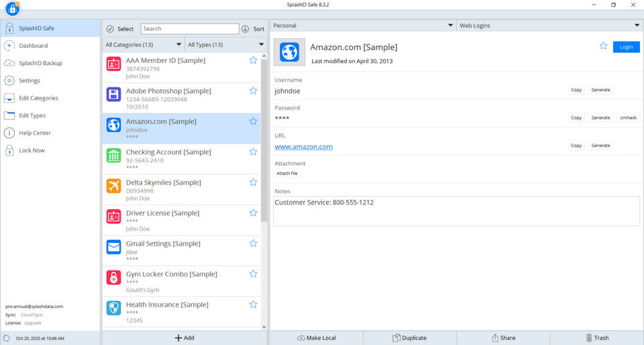Click the Delta Skymiles airplane icon

click(114, 186)
